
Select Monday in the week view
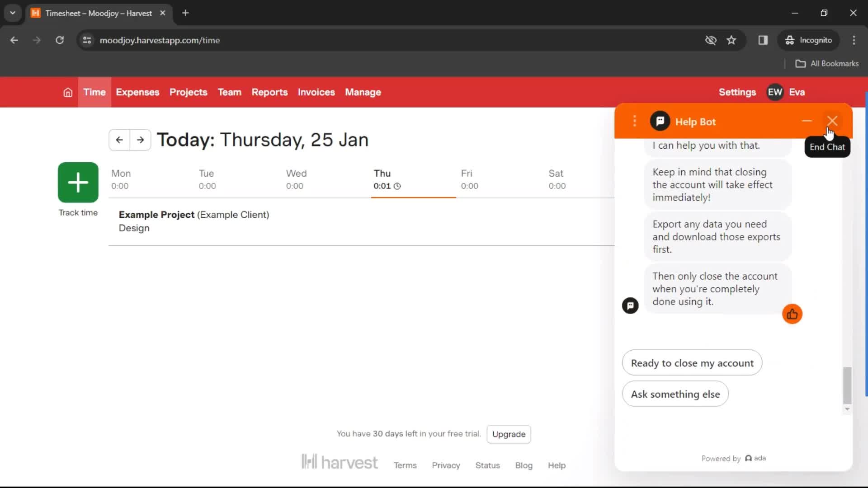tap(151, 179)
